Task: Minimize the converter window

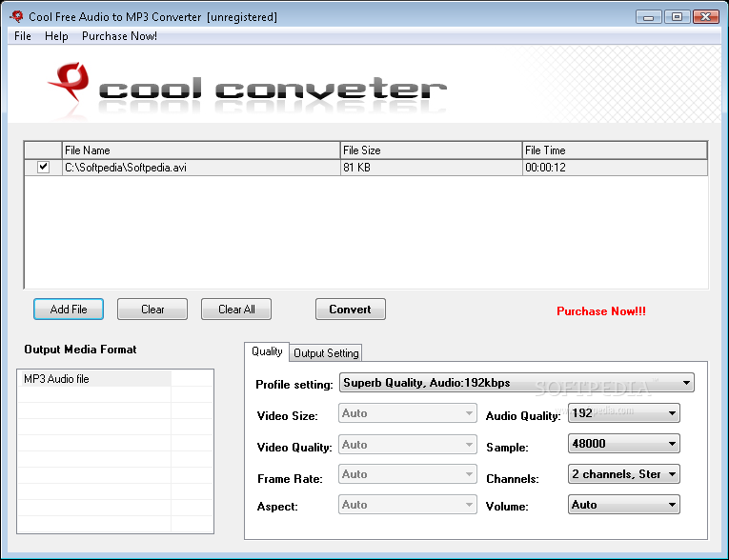Action: 649,17
